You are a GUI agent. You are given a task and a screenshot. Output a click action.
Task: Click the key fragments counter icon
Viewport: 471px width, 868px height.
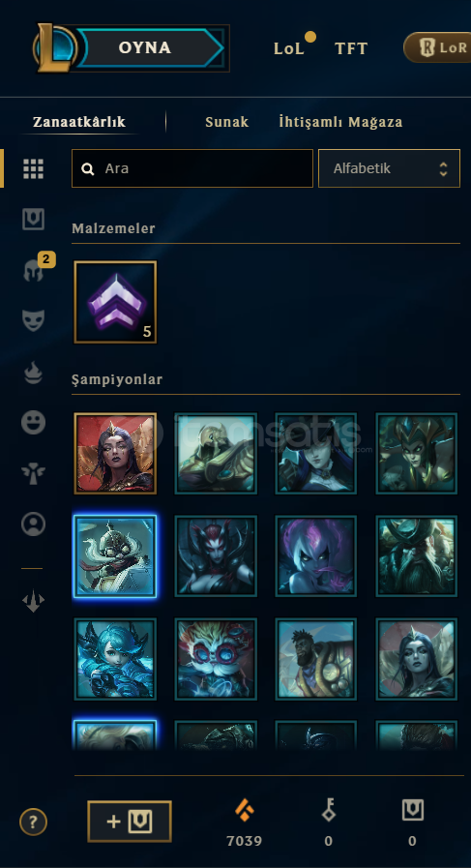(x=328, y=811)
